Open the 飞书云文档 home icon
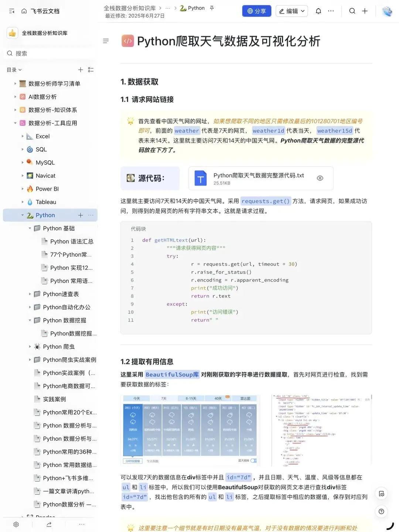Viewport: 399px width, 532px height. pos(24,11)
